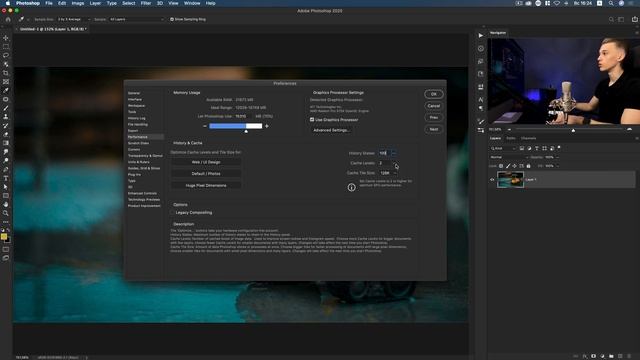Select the Move tool
This screenshot has width=640, height=360.
coord(6,38)
